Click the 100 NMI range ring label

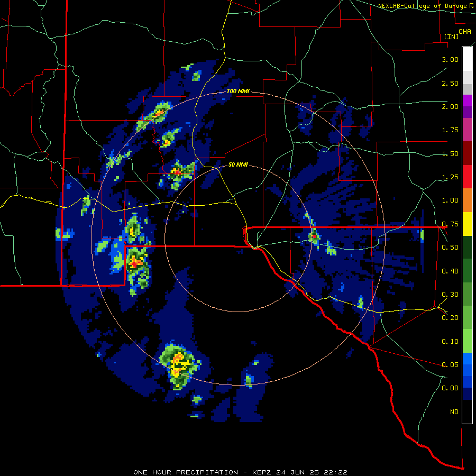(x=238, y=91)
